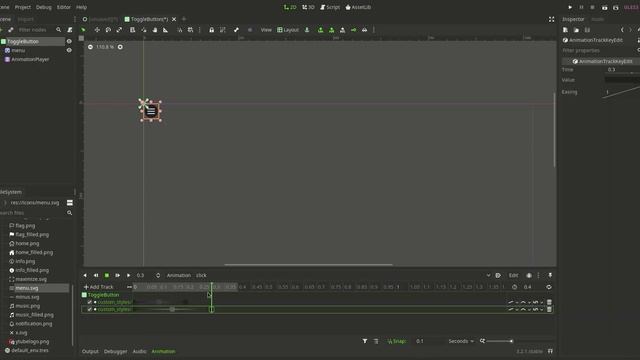The width and height of the screenshot is (640, 360).
Task: Open animation Edit menu
Action: point(513,276)
